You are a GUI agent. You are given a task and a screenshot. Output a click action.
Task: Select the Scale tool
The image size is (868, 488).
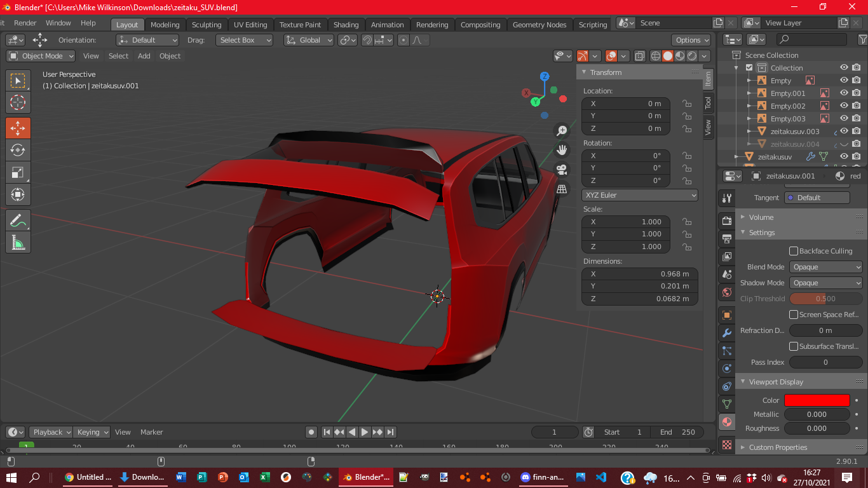click(x=18, y=172)
